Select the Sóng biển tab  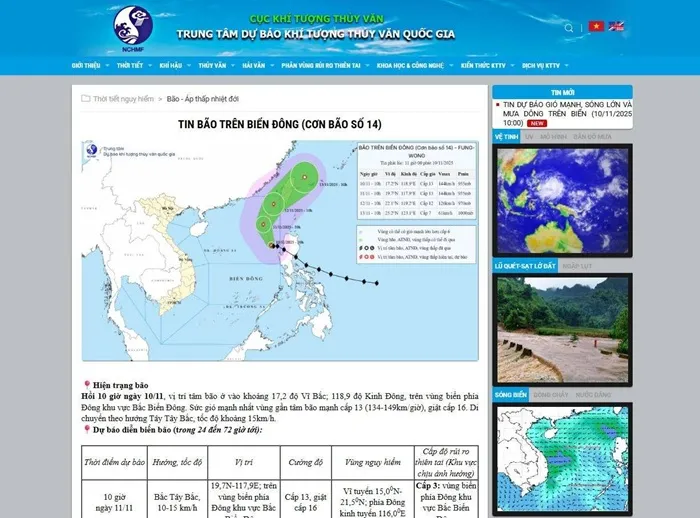pos(510,395)
